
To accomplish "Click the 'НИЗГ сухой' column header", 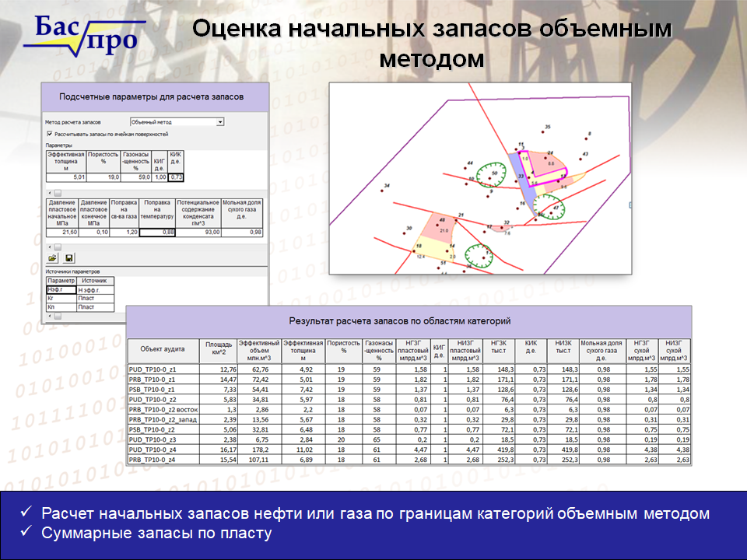I will tap(674, 351).
